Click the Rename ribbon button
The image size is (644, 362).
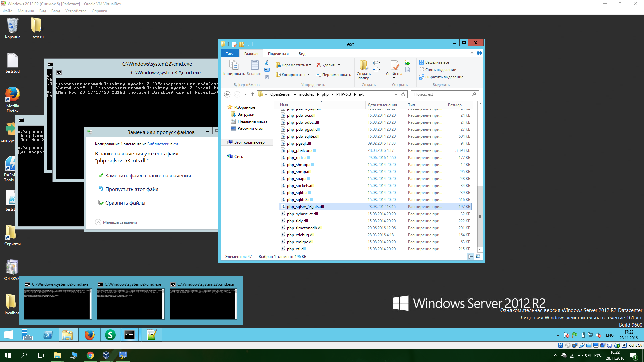click(333, 75)
